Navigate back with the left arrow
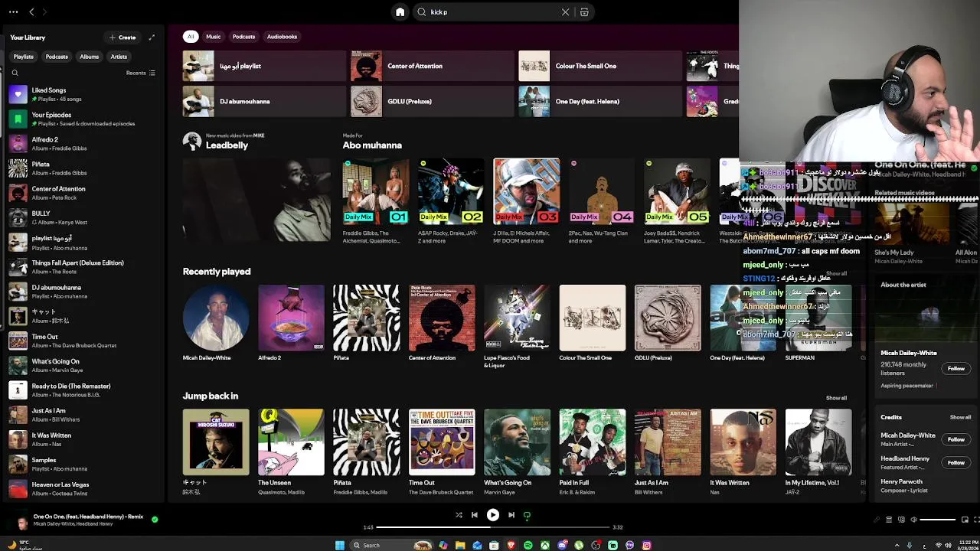 pos(31,12)
